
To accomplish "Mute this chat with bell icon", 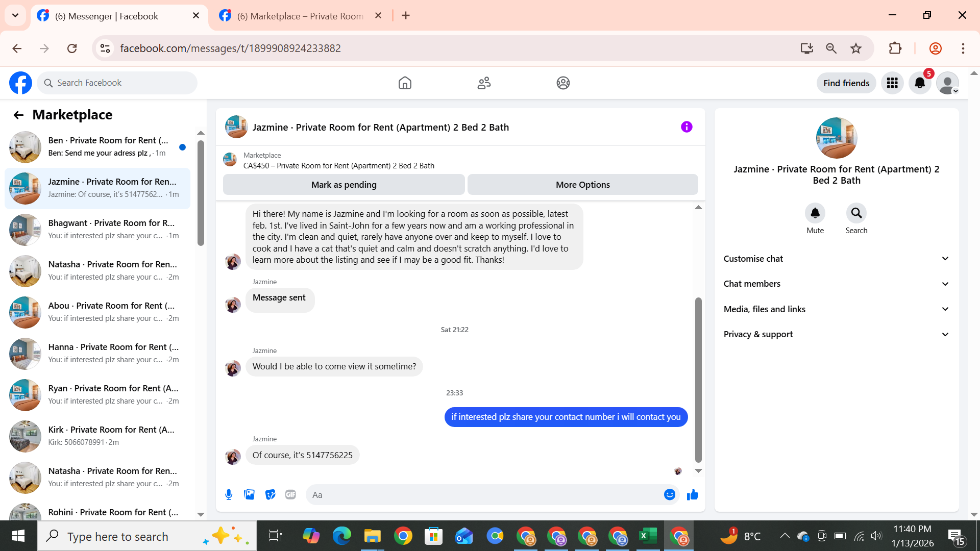I will [x=815, y=213].
